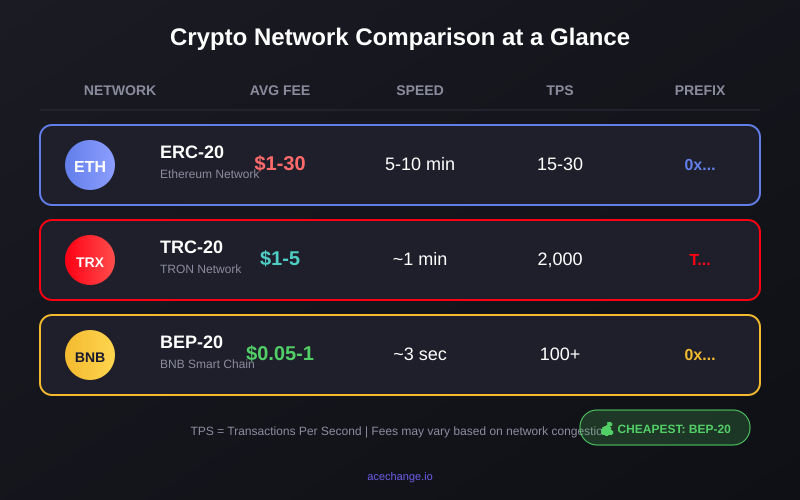
Task: Click the SPEED column header
Action: pyautogui.click(x=420, y=90)
